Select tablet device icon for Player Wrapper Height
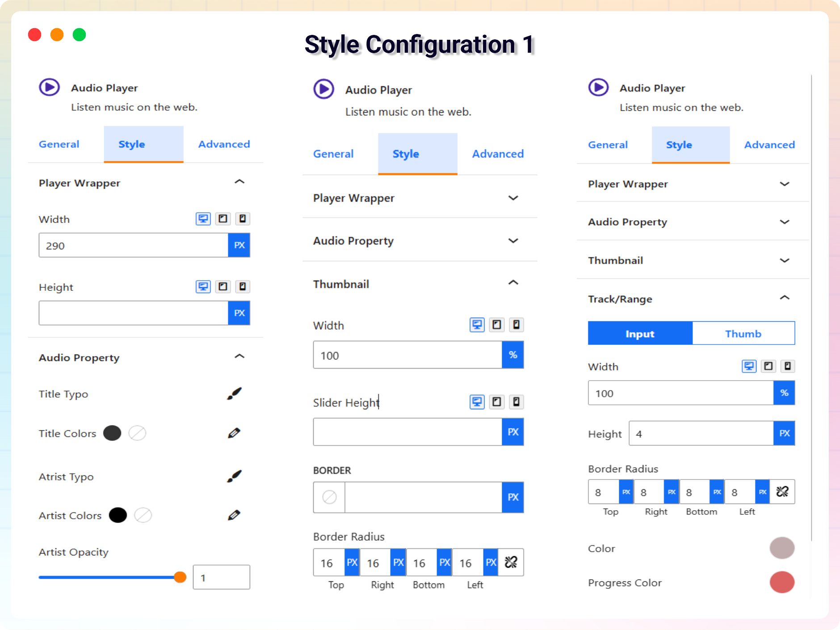The width and height of the screenshot is (840, 630). pyautogui.click(x=223, y=286)
